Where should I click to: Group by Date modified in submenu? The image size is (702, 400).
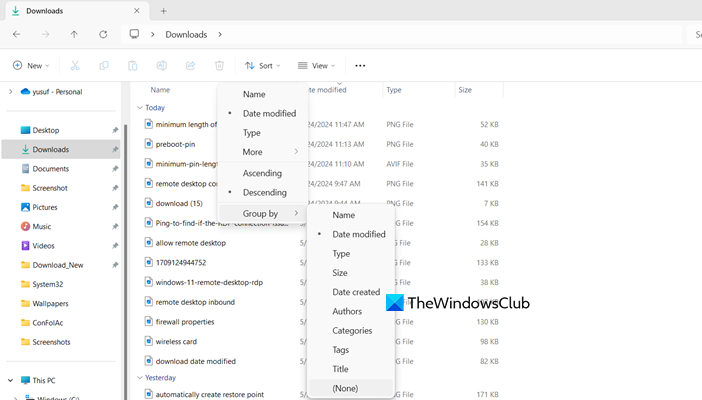(351, 234)
